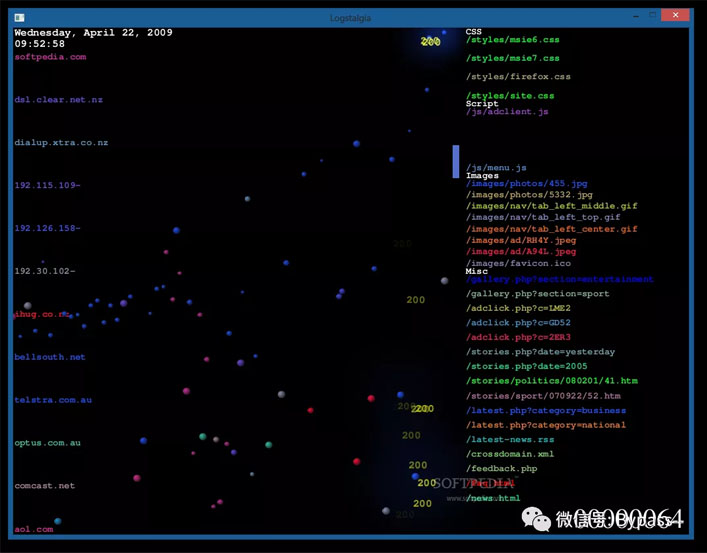707x553 pixels.
Task: Click the dialup.xtra.co.nz host
Action: coord(61,143)
